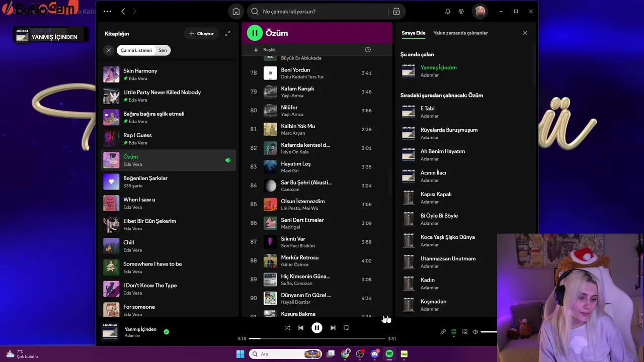Clear the library filters with X
The height and width of the screenshot is (362, 644).
point(109,50)
